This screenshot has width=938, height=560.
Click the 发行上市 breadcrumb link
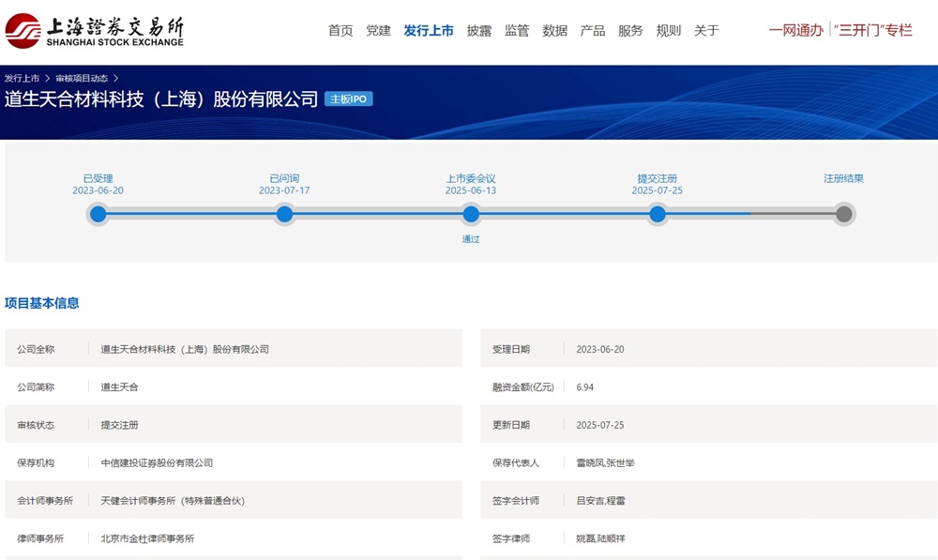pyautogui.click(x=23, y=79)
